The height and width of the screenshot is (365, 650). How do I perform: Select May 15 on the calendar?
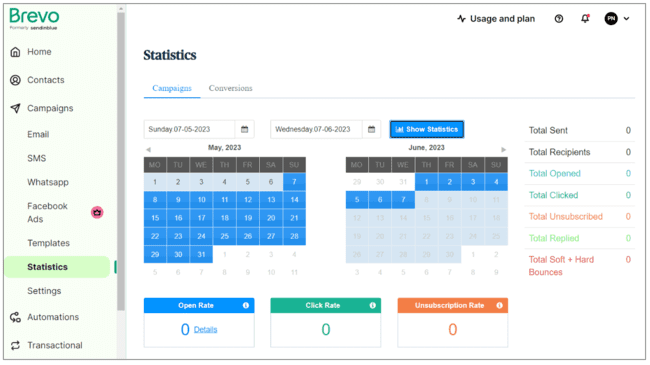tap(155, 218)
